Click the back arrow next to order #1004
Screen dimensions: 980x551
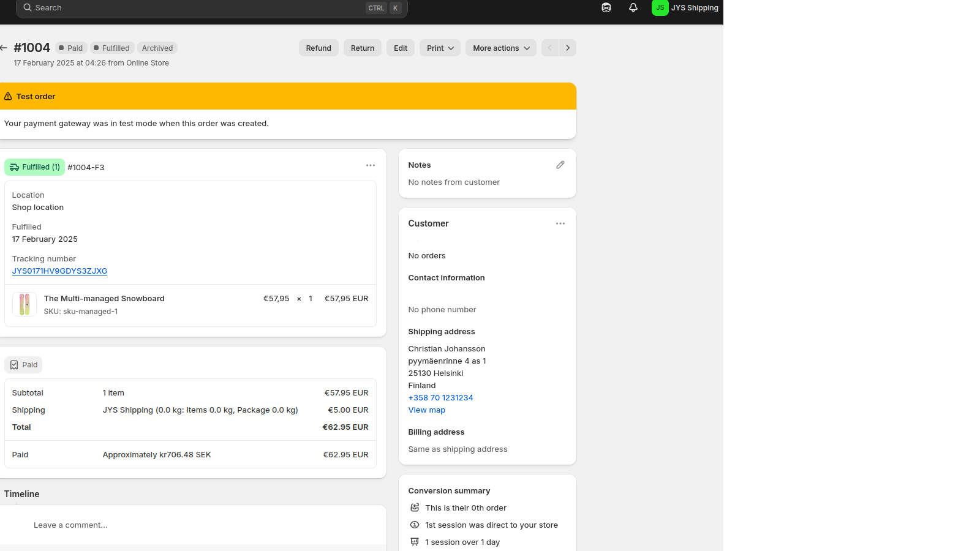coord(3,48)
